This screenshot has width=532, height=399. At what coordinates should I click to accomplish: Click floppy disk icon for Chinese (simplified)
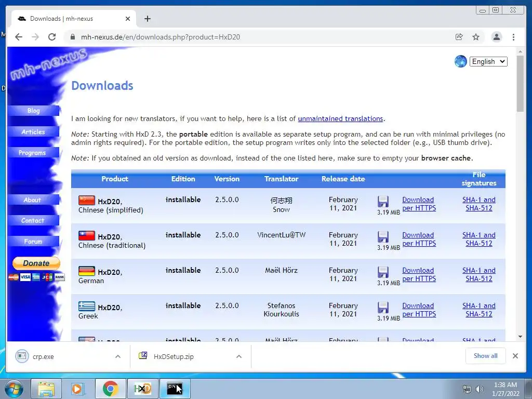(x=383, y=202)
